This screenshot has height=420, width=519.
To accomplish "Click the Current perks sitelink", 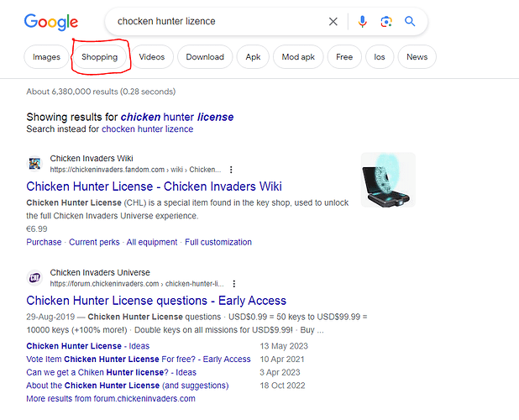I will pyautogui.click(x=94, y=242).
